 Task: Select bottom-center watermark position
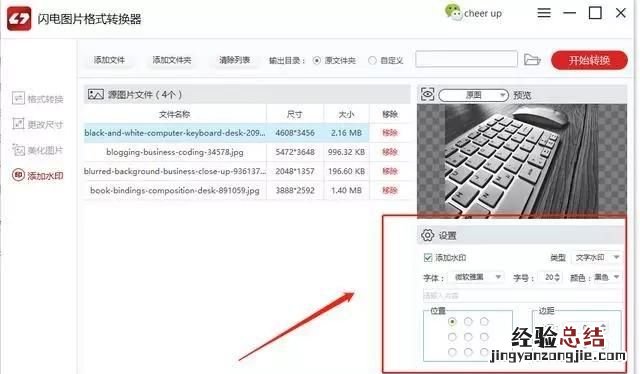468,352
